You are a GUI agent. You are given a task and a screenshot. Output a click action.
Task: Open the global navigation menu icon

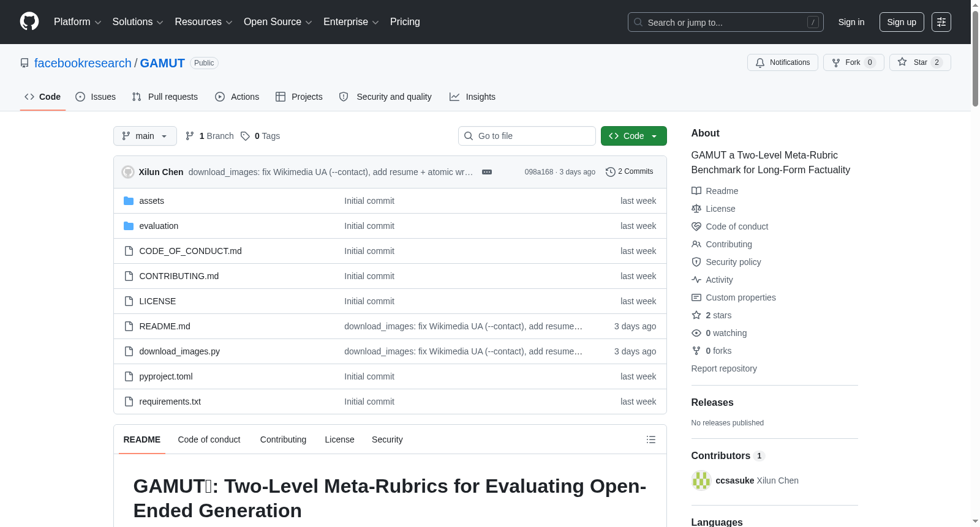click(x=941, y=22)
